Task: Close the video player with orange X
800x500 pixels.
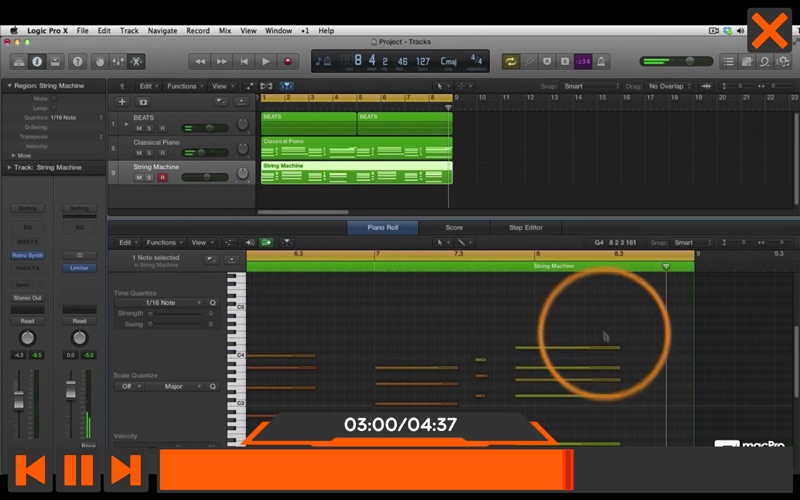Action: (769, 31)
